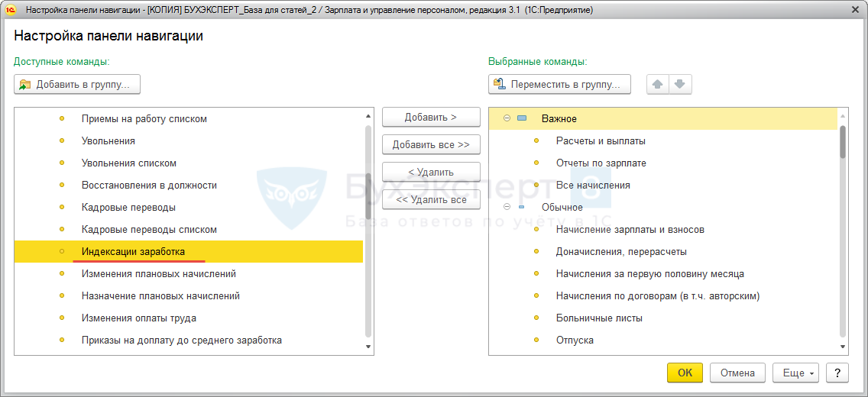
Task: Click the bullet icon beside Отпуска
Action: (536, 341)
